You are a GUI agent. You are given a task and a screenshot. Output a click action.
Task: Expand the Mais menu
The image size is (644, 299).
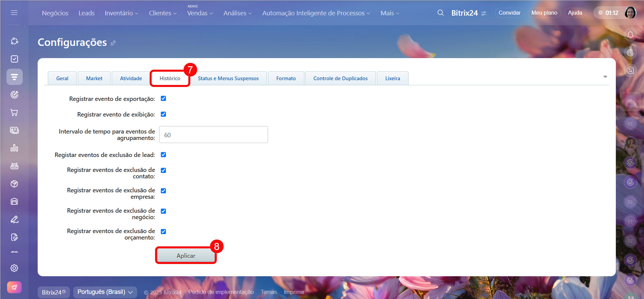click(390, 13)
